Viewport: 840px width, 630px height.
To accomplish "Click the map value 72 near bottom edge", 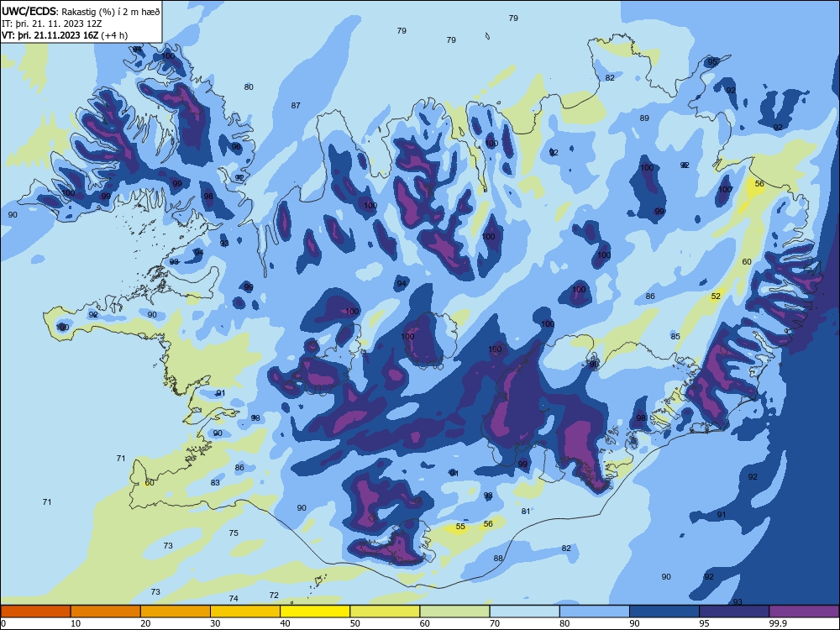I will point(274,596).
